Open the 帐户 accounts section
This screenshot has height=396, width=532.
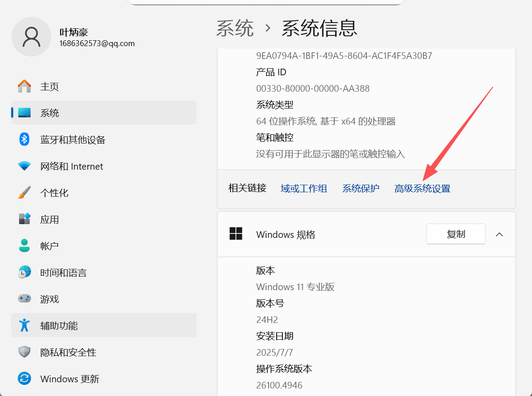point(49,246)
